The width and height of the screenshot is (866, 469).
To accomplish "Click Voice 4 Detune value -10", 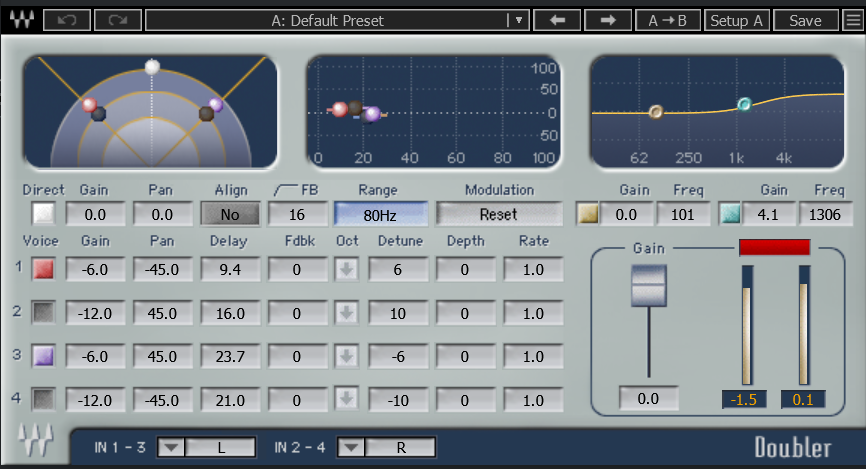I will coord(398,400).
